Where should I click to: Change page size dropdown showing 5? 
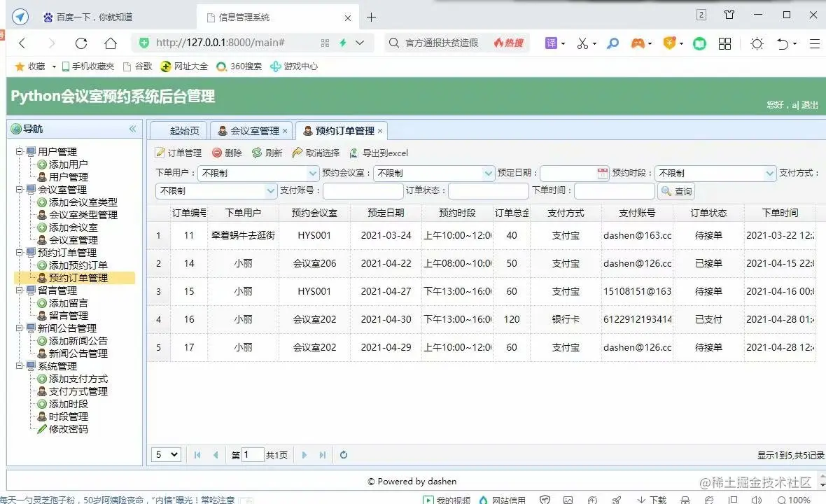[166, 454]
